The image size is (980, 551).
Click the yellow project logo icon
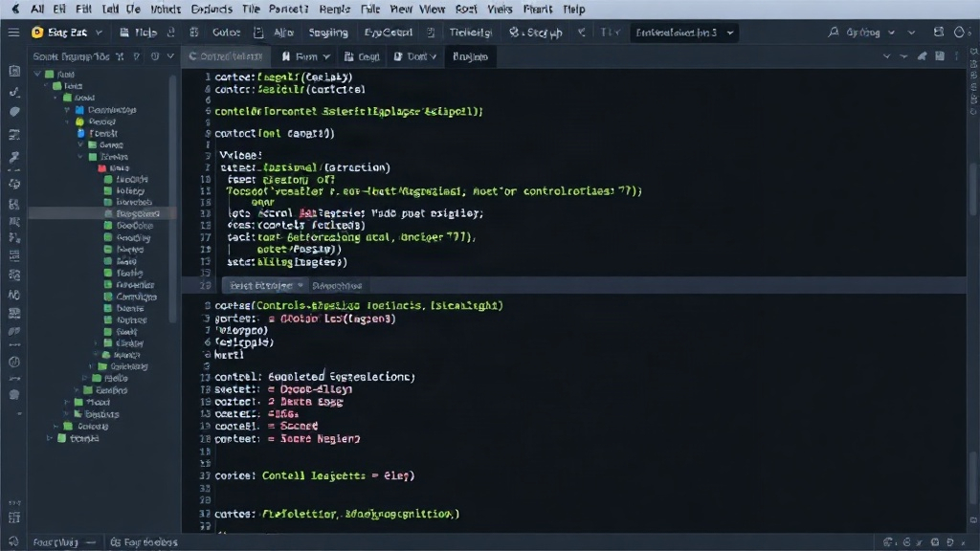pos(37,33)
